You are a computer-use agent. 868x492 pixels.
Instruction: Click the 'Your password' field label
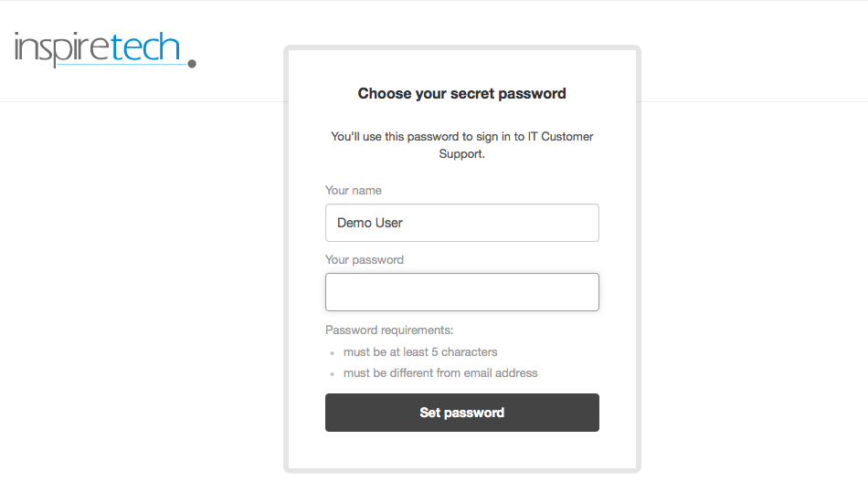click(365, 260)
